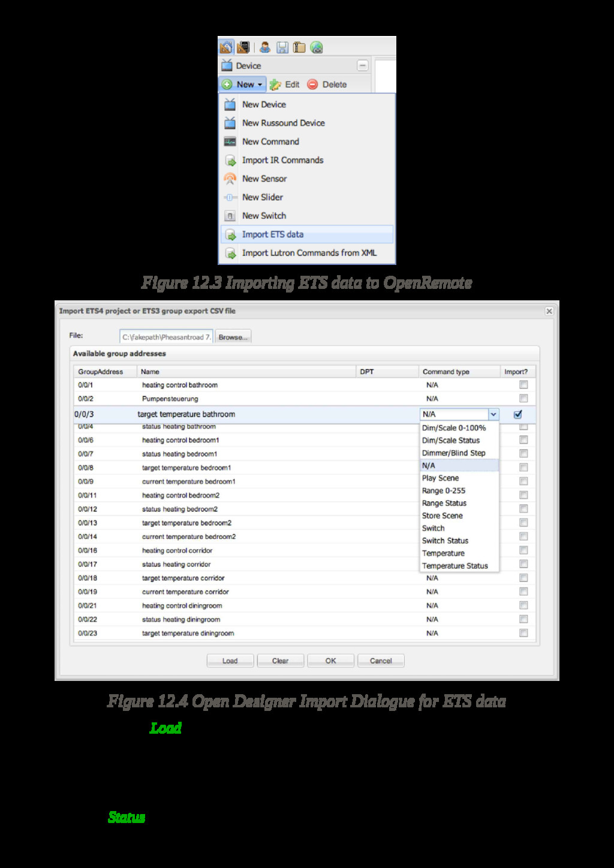Choose New Command menu item
The height and width of the screenshot is (868, 614).
pos(307,141)
